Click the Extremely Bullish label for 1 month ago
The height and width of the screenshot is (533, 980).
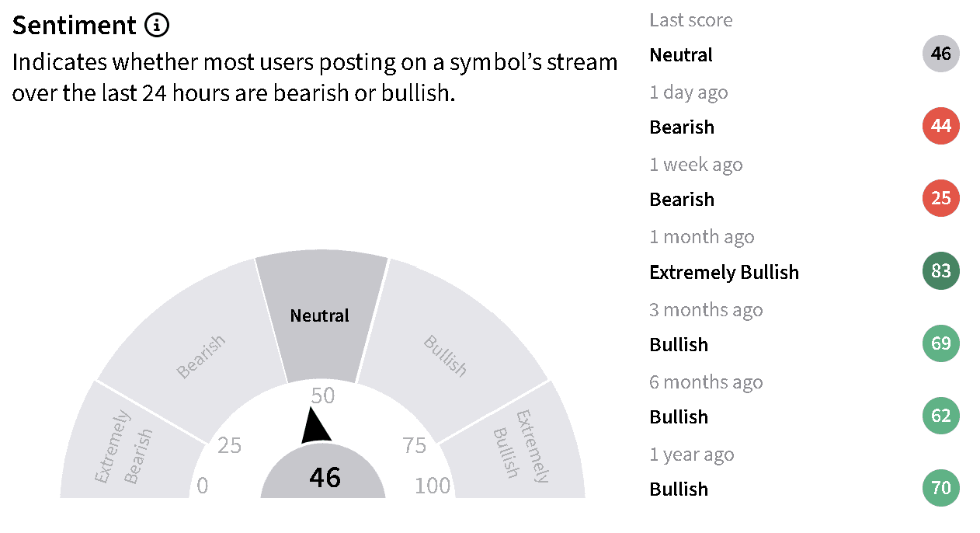point(725,272)
